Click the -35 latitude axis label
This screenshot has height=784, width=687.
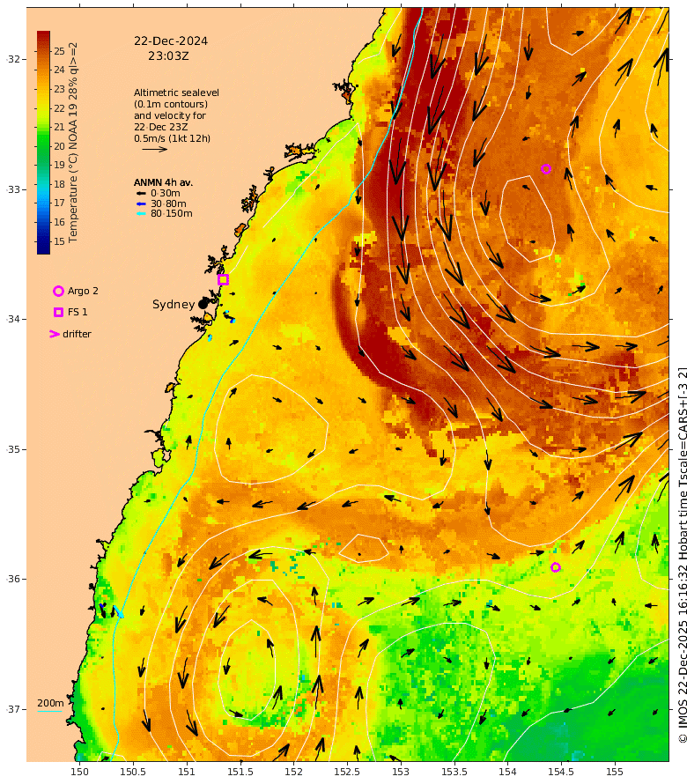[x=13, y=449]
